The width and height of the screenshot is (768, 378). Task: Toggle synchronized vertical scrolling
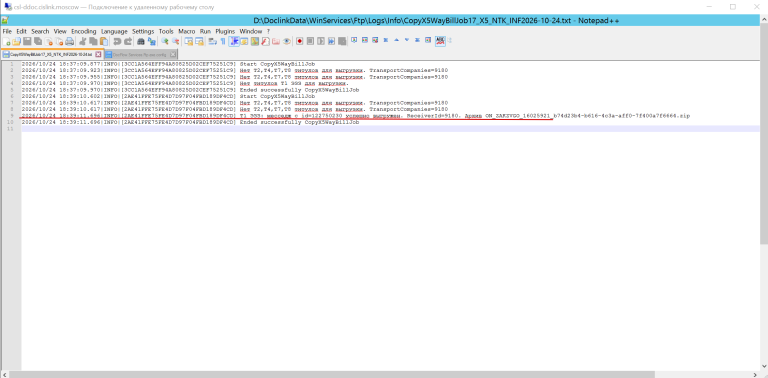coord(189,41)
